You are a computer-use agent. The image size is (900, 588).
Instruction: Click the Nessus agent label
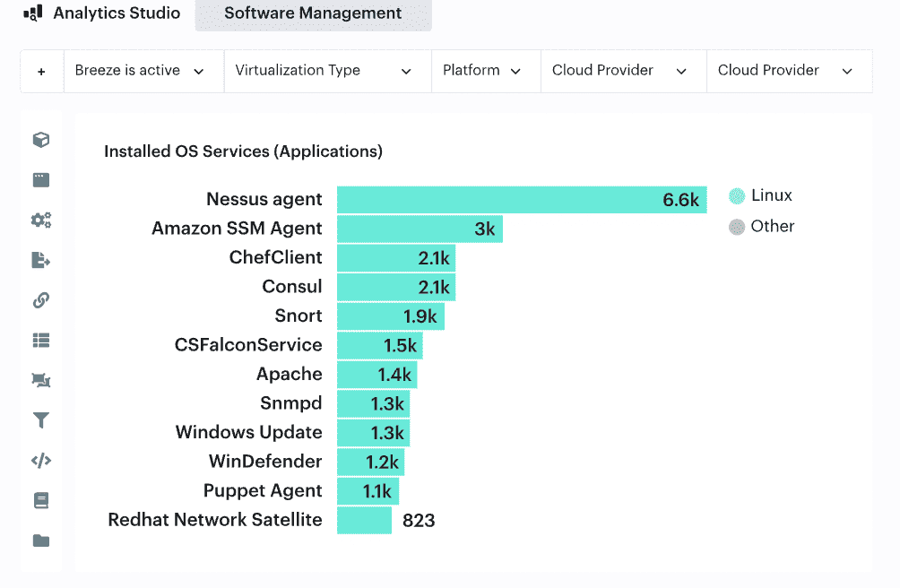[264, 199]
